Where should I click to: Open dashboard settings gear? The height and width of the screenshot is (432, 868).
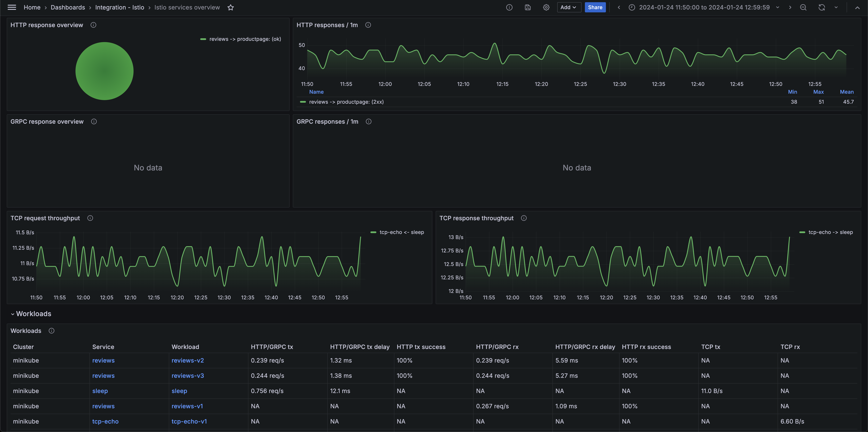pyautogui.click(x=546, y=7)
